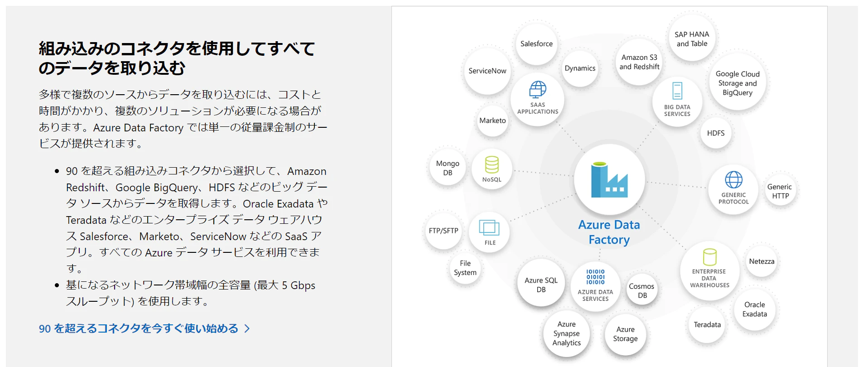Click the bullet mentioning 最大 5 Gbps スループット
Screen dimensions: 868x367
click(191, 293)
